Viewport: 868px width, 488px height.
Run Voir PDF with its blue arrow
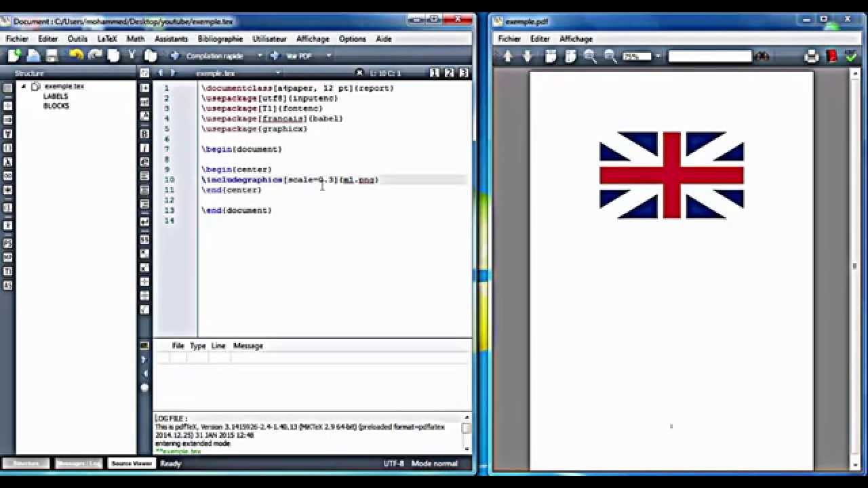(275, 56)
